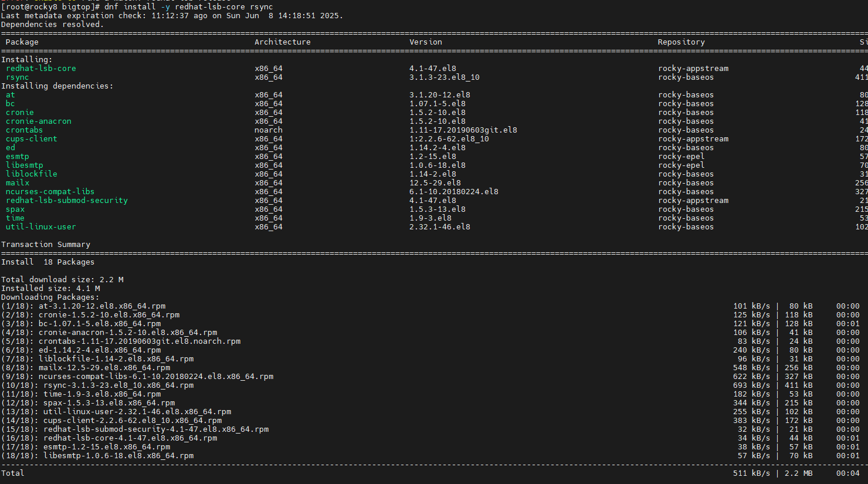868x484 pixels.
Task: Click version '2.32.1-46.el8'
Action: coord(440,227)
